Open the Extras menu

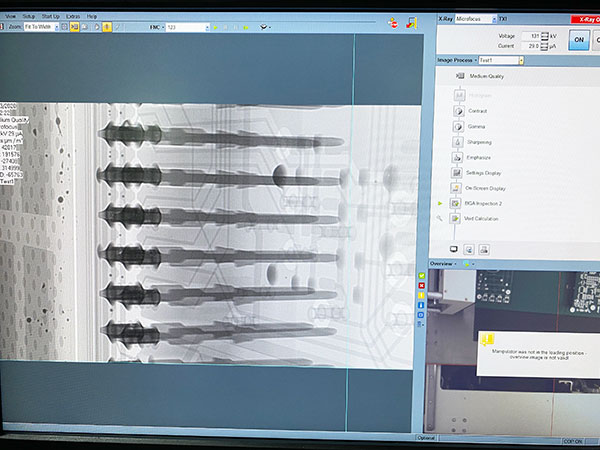pyautogui.click(x=74, y=17)
